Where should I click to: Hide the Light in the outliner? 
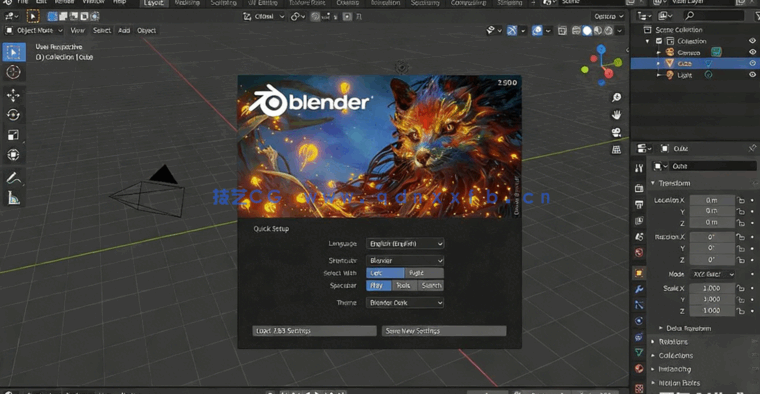(x=752, y=75)
